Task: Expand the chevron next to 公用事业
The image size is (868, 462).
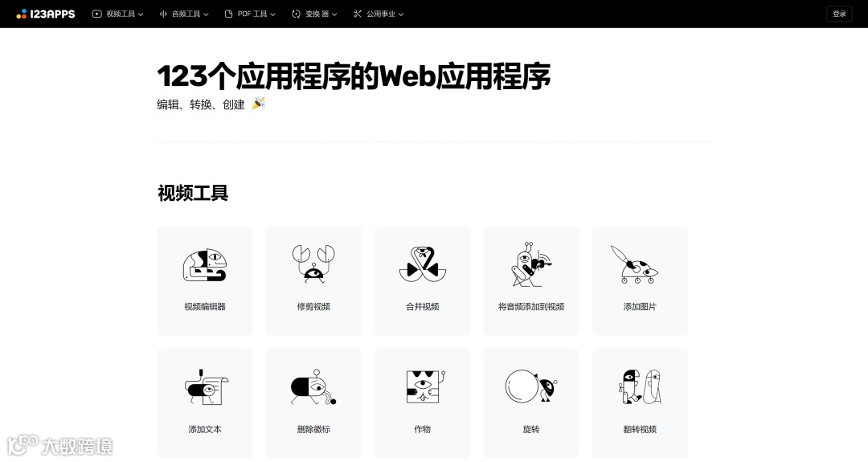Action: point(401,14)
